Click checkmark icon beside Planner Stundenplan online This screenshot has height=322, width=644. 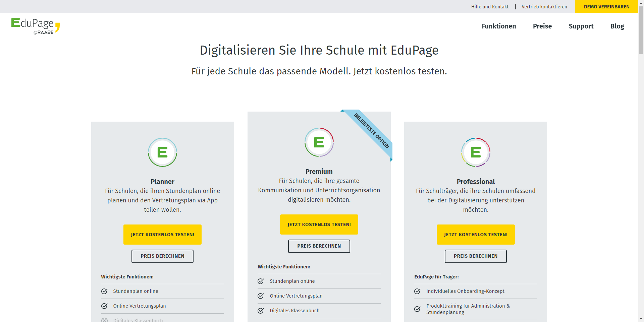[104, 291]
